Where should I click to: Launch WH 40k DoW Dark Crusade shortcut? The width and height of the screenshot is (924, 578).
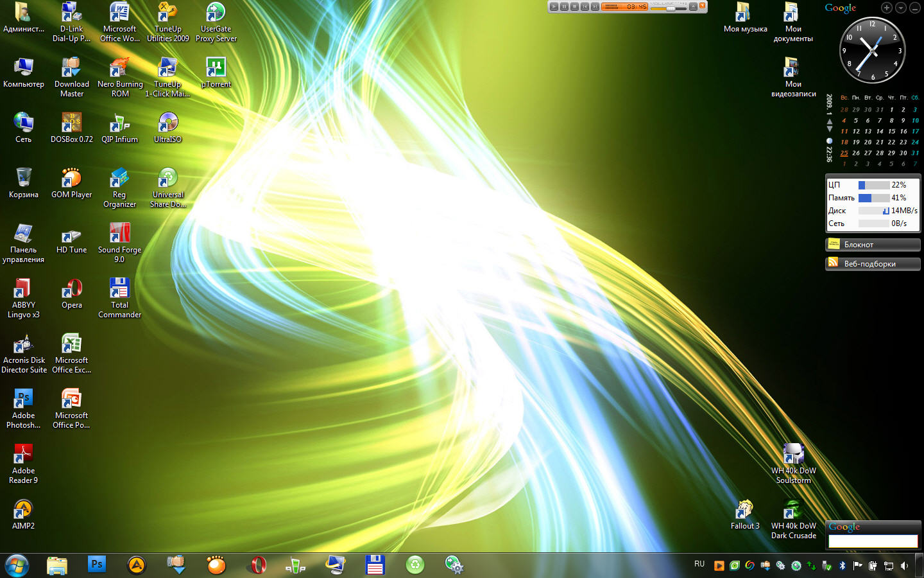pyautogui.click(x=794, y=519)
